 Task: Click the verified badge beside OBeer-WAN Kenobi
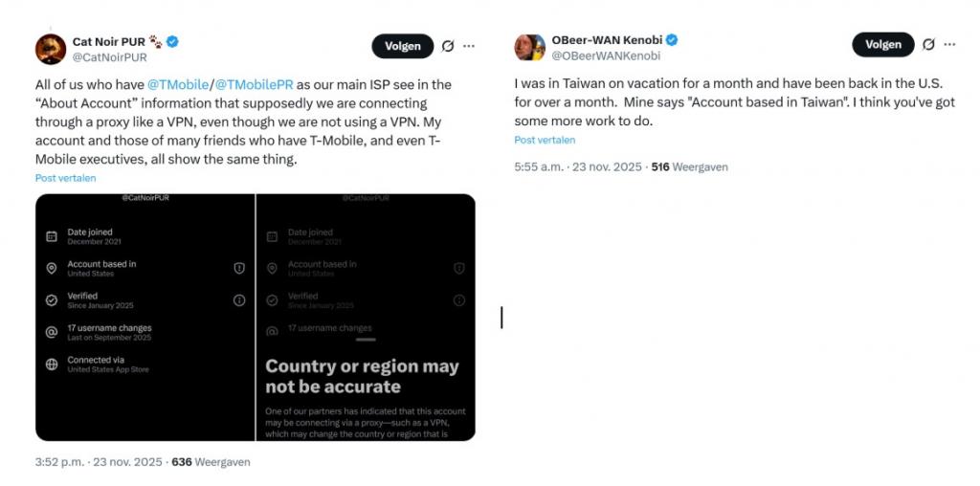click(672, 40)
